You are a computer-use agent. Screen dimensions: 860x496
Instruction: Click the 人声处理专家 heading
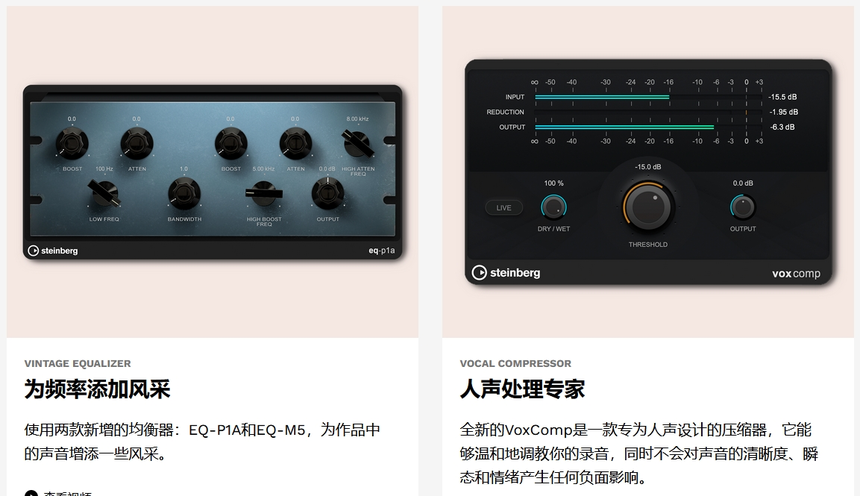click(522, 389)
